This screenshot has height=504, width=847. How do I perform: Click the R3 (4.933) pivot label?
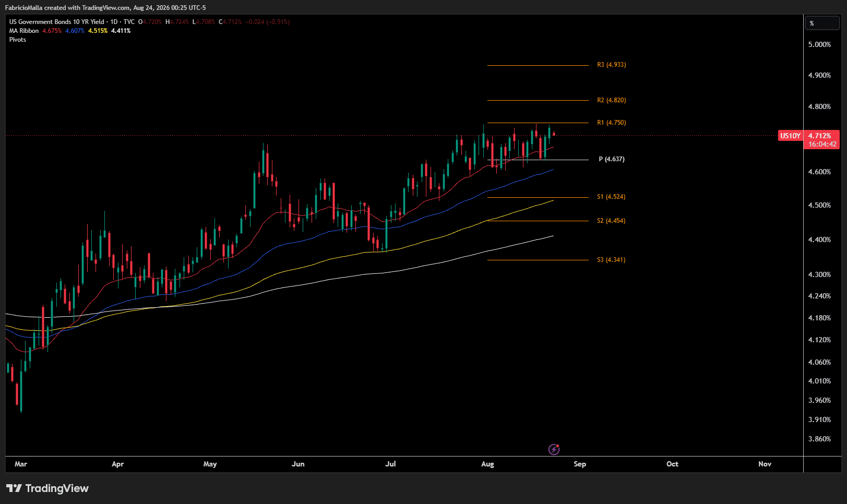click(x=612, y=65)
